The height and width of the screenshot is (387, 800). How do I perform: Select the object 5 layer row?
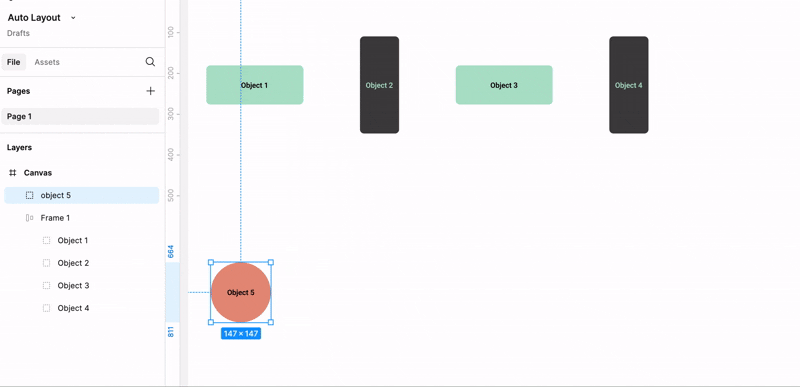(82, 195)
